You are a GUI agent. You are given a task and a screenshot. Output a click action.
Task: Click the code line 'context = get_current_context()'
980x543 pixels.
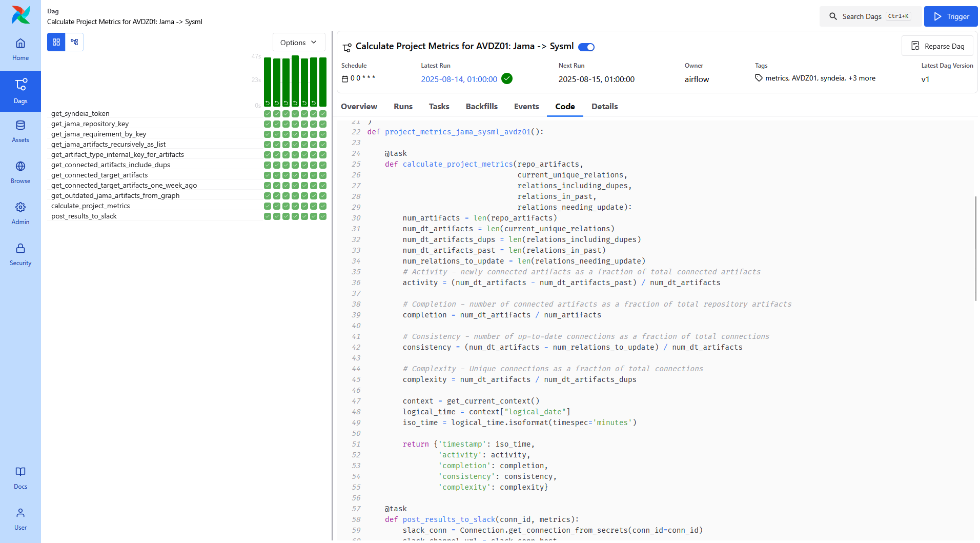click(471, 401)
